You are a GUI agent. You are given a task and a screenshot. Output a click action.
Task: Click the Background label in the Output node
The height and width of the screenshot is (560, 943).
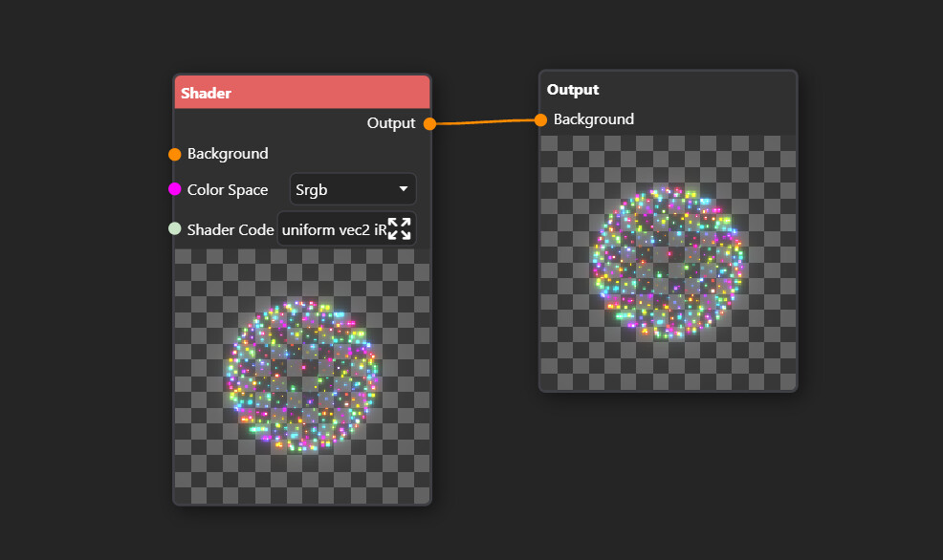594,119
